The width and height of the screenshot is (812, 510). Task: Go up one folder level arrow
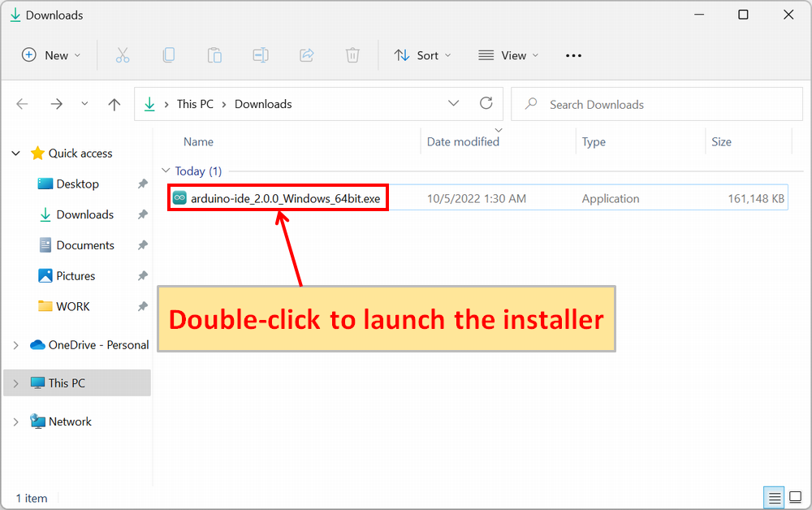coord(114,104)
